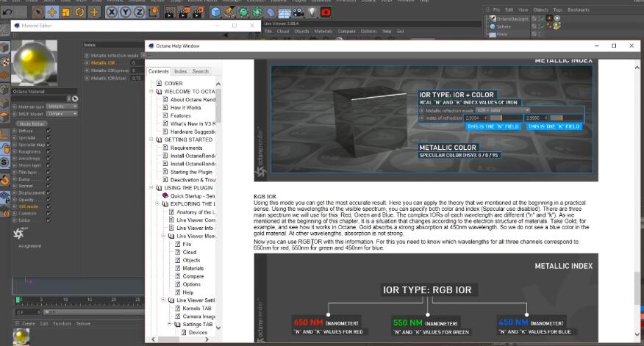
Task: Click the Metallic IOR(blue) value field
Action: click(137, 78)
